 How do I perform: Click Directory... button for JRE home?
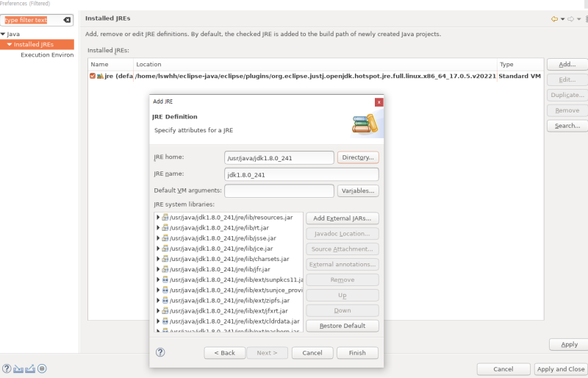point(358,157)
